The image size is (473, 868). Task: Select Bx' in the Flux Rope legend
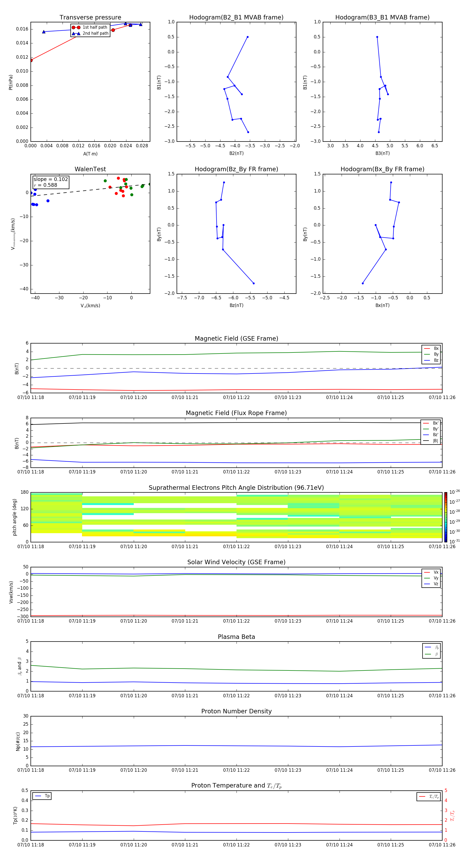tap(431, 423)
